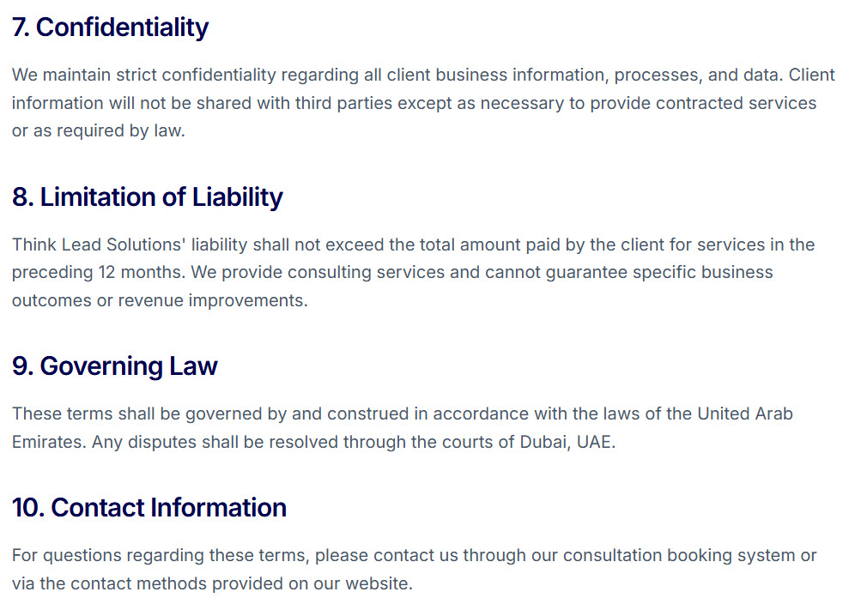Click the phrase 'preceding 12 months'

pos(96,272)
